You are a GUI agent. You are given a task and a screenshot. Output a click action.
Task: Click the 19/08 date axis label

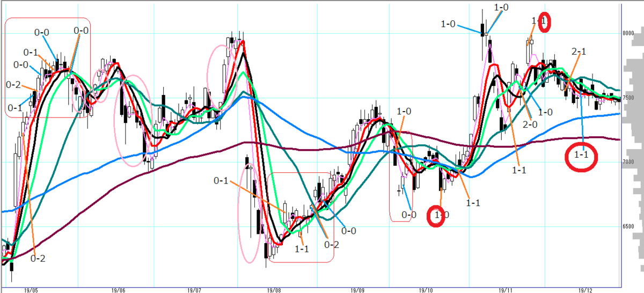point(273,290)
